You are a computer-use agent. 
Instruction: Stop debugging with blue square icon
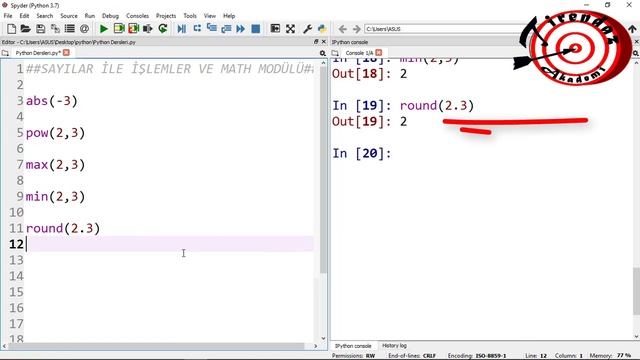(256, 29)
